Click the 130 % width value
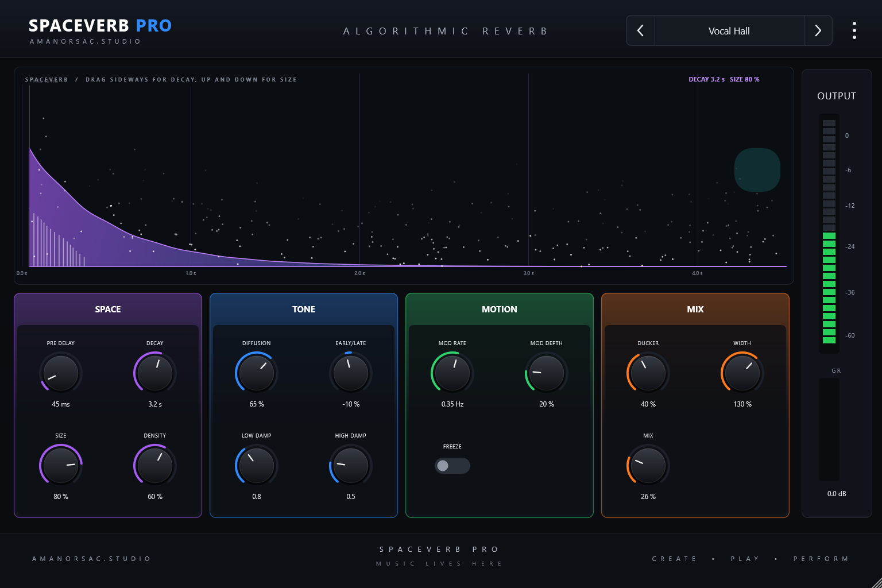This screenshot has width=882, height=588. point(742,404)
